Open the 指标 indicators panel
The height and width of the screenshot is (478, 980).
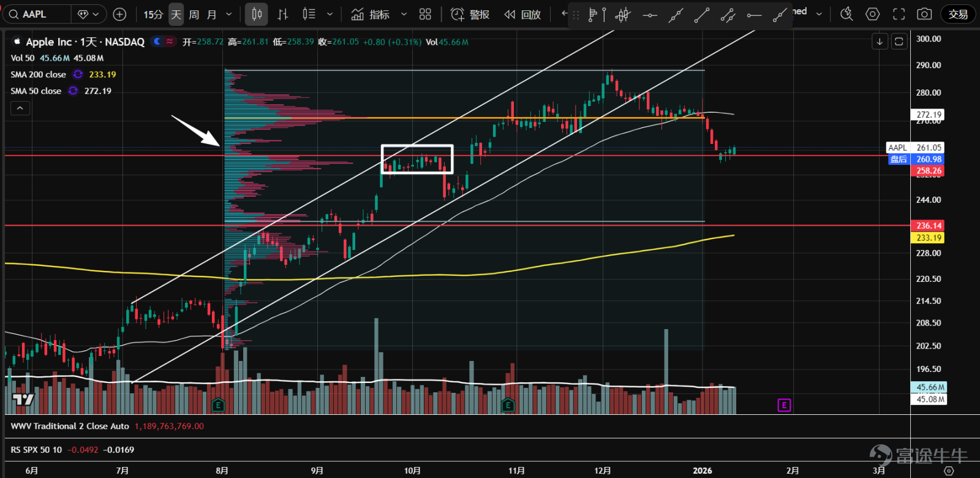[371, 14]
